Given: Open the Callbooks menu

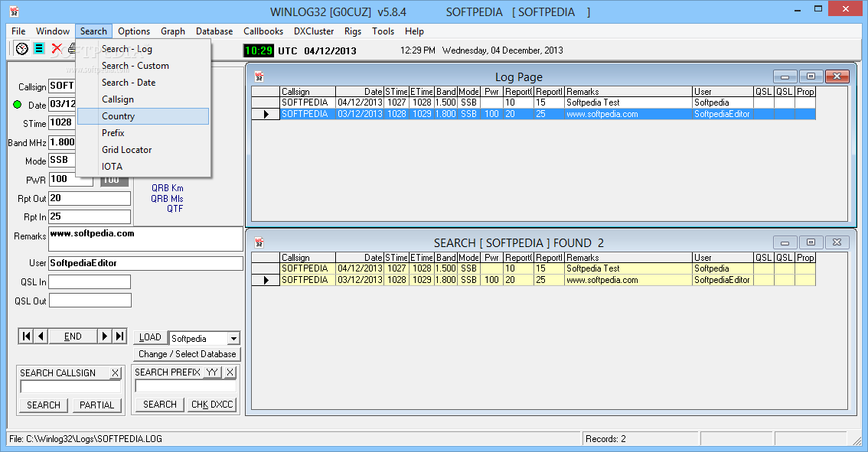Looking at the screenshot, I should click(x=263, y=31).
